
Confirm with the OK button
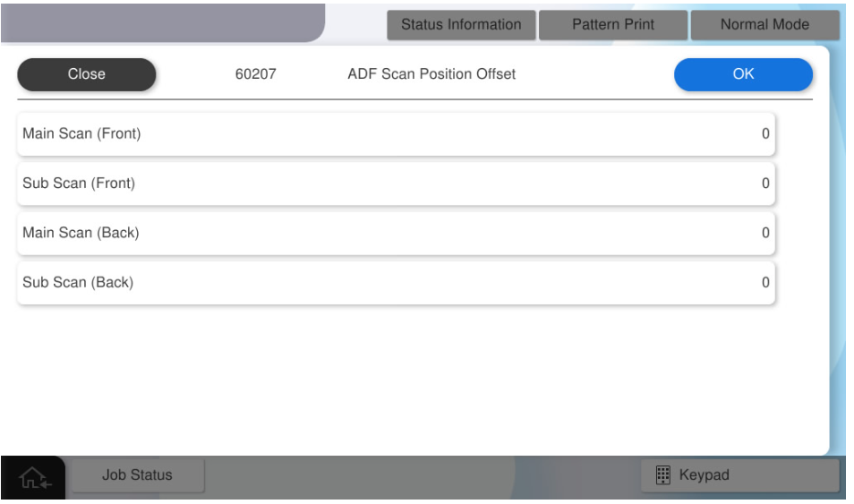pos(743,74)
